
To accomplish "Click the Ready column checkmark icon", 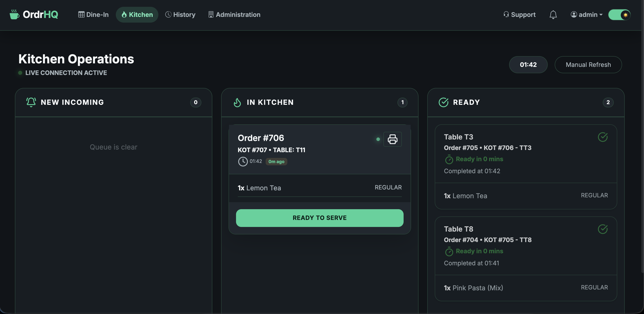I will 444,102.
